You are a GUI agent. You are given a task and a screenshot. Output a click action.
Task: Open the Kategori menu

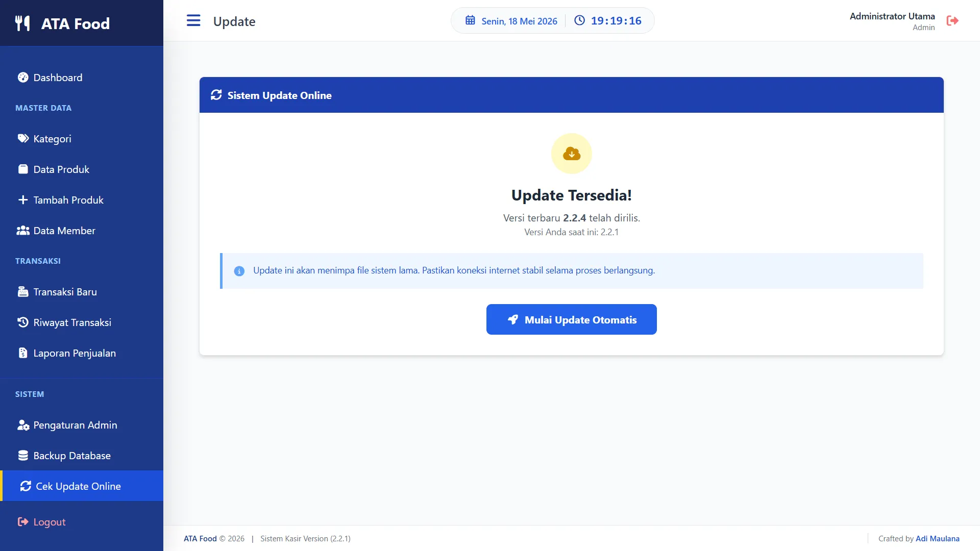tap(82, 139)
